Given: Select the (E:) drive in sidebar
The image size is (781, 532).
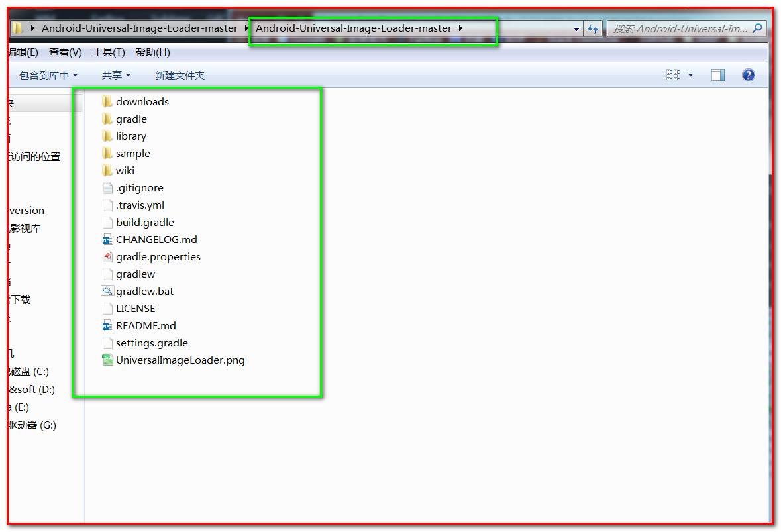Looking at the screenshot, I should [19, 407].
